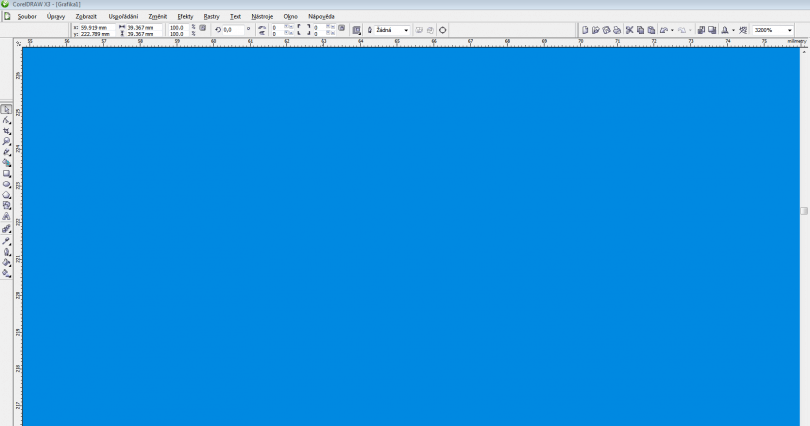Select the Ellipse tool
The image size is (810, 426).
pos(6,184)
